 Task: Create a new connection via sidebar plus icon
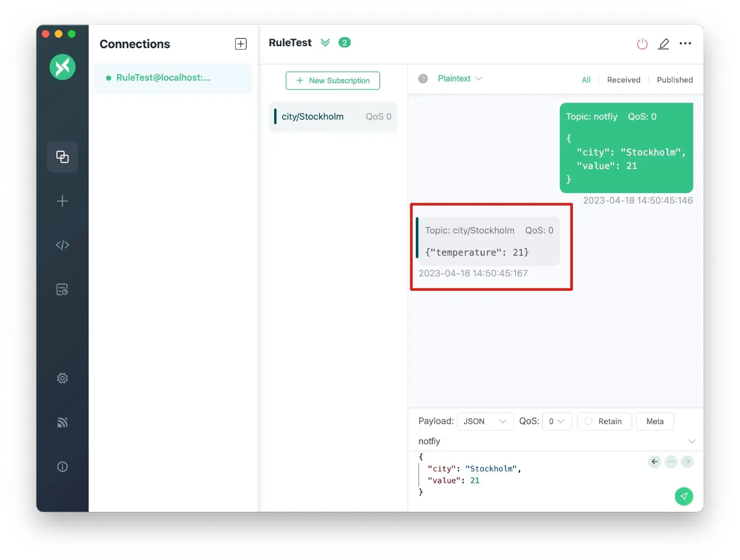pyautogui.click(x=62, y=201)
